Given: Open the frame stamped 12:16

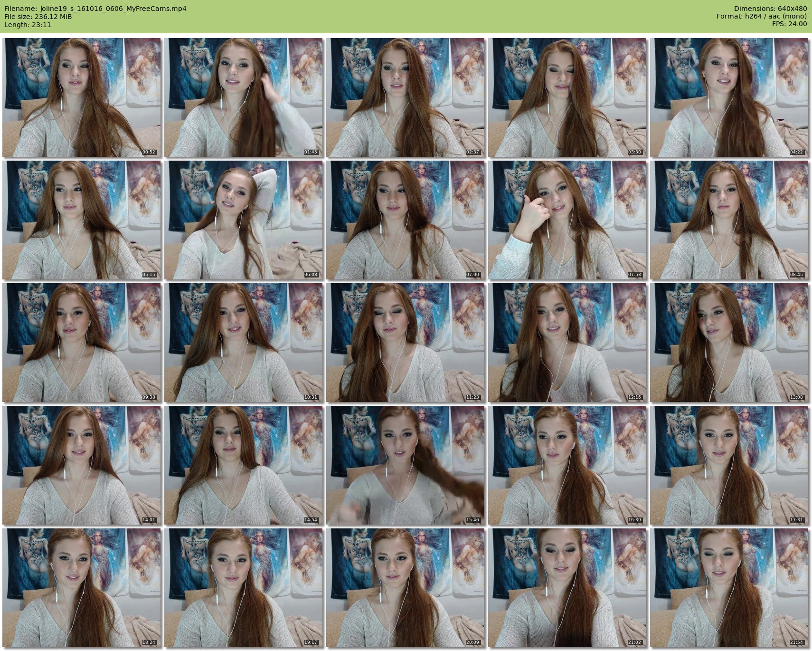Looking at the screenshot, I should click(x=567, y=343).
